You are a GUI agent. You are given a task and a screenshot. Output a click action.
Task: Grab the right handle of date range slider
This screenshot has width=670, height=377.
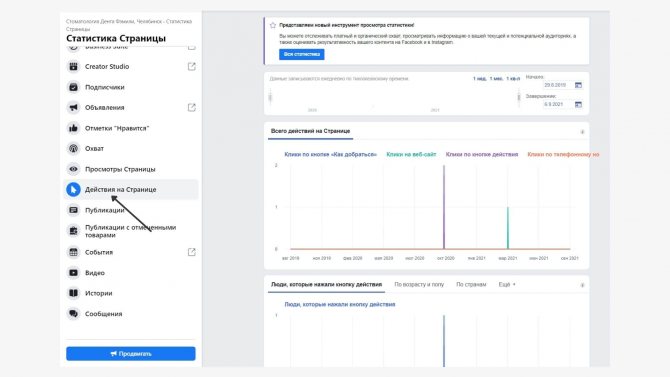(x=519, y=97)
